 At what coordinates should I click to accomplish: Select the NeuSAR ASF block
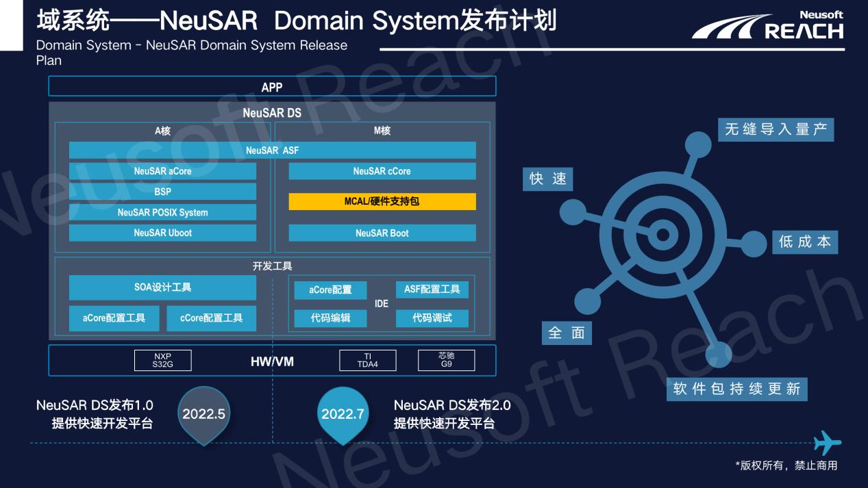pos(272,150)
